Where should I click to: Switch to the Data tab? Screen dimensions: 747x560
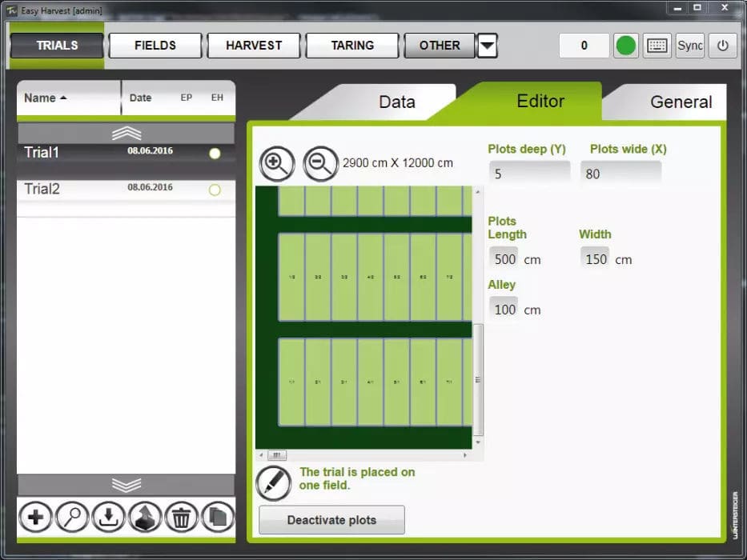click(x=396, y=102)
